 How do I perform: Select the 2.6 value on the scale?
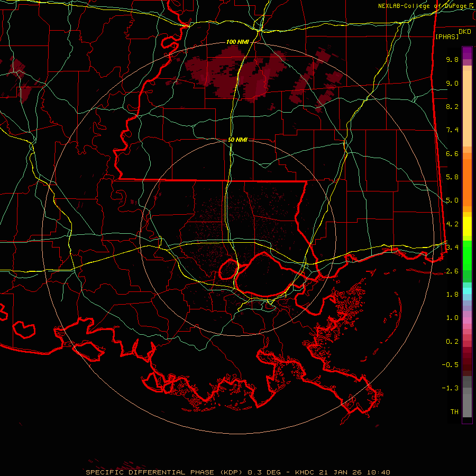pyautogui.click(x=452, y=271)
